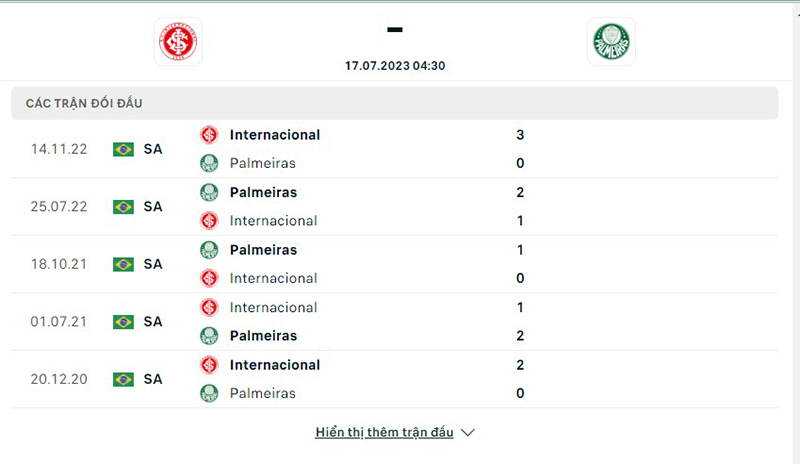The image size is (800, 464).
Task: Click the Palmeiras crest in the header
Action: point(611,42)
